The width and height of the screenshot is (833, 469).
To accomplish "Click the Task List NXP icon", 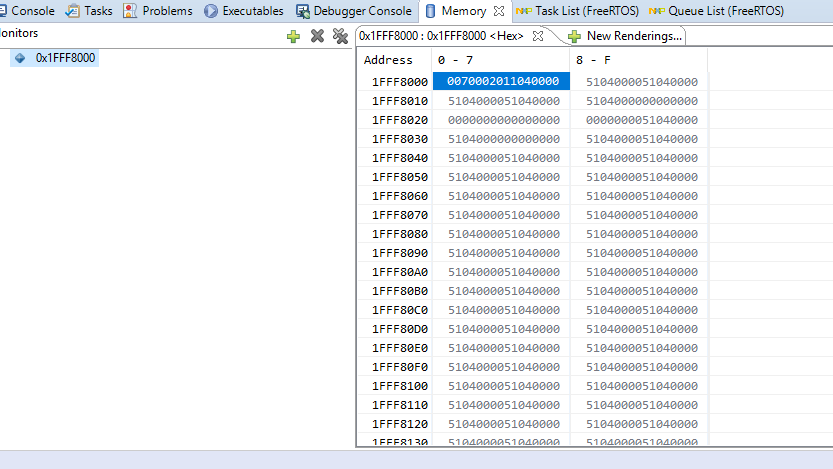I will (523, 11).
